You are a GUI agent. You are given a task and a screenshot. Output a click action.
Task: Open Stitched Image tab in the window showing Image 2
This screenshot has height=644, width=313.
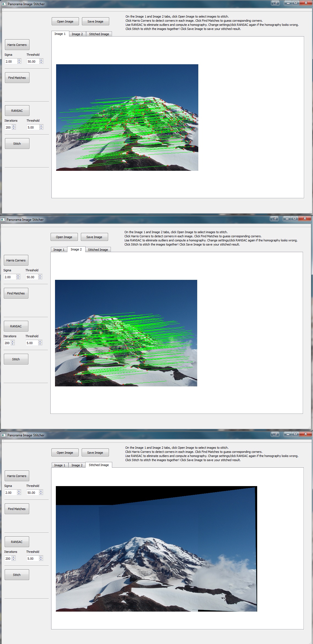coord(98,250)
